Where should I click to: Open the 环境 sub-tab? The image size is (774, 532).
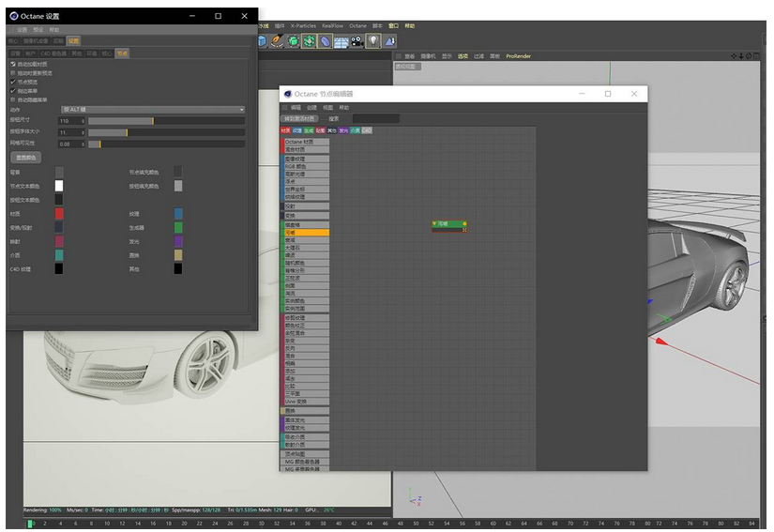click(x=92, y=53)
